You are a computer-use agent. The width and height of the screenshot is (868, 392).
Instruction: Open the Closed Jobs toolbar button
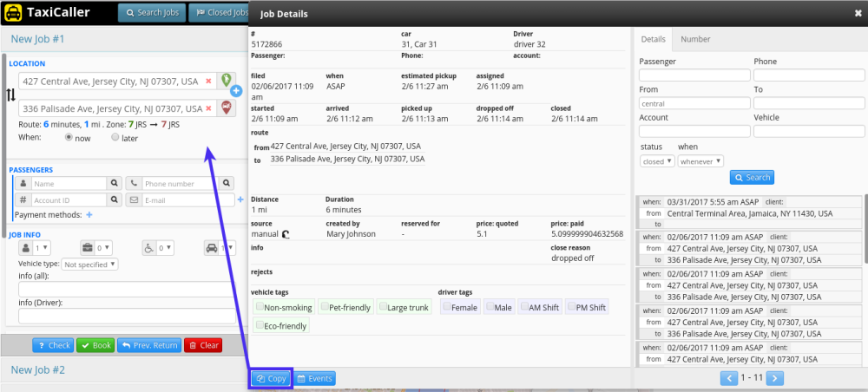[220, 12]
